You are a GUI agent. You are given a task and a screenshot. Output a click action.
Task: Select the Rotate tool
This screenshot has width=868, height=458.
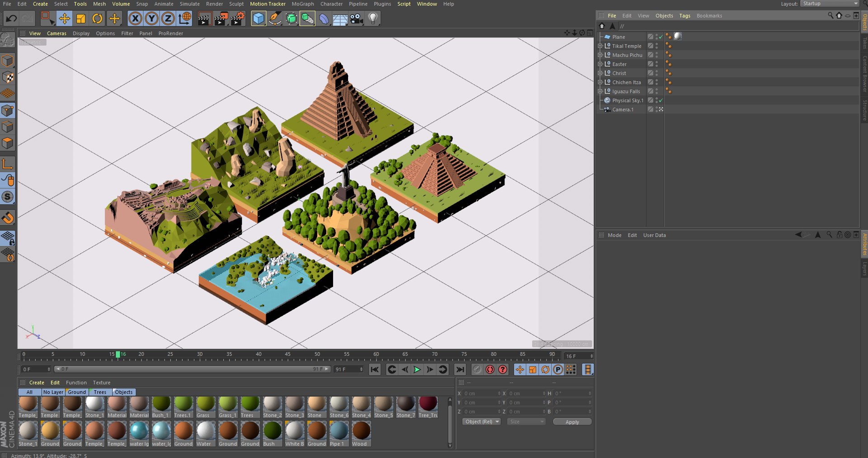[97, 19]
